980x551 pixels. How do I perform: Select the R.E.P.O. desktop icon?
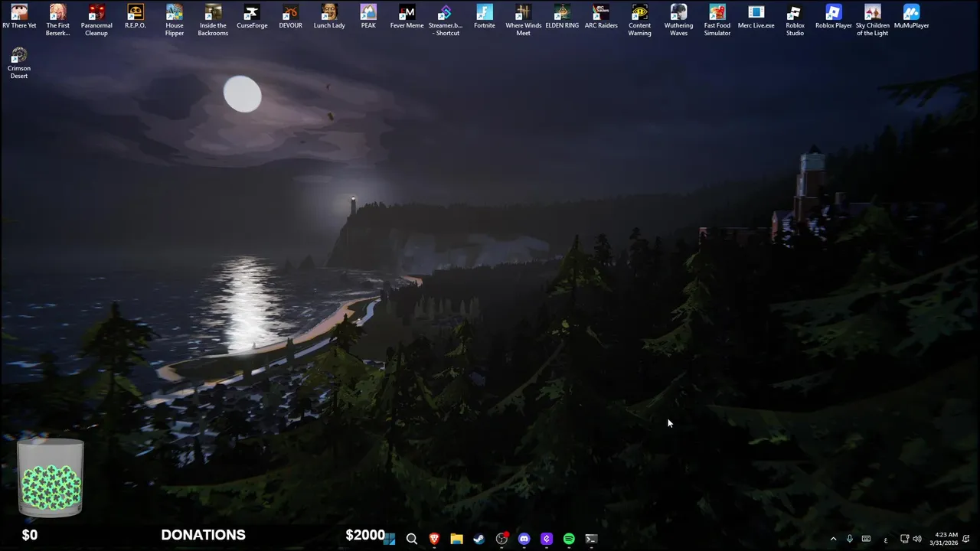tap(136, 17)
